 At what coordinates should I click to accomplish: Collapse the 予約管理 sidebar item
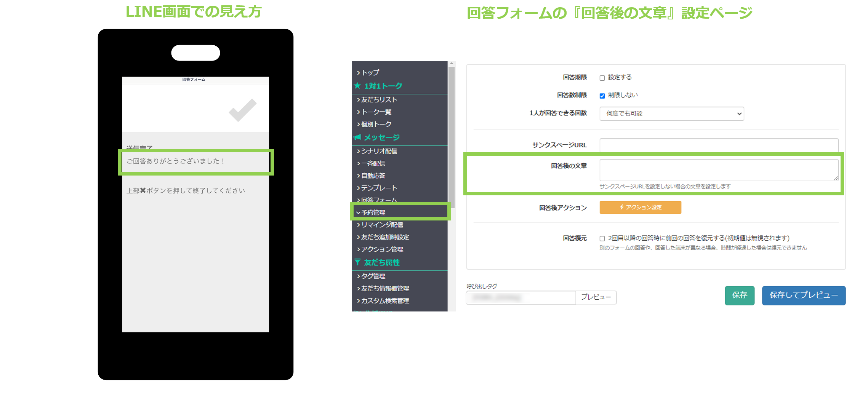(373, 212)
